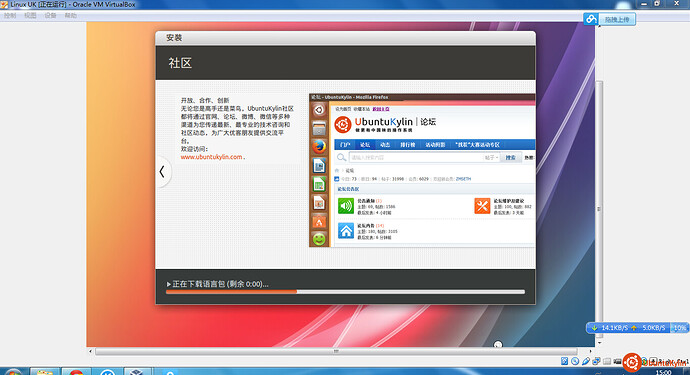Click the Impress presentation icon in slideshow launcher
Screen dimensions: 690x375
(x=319, y=202)
